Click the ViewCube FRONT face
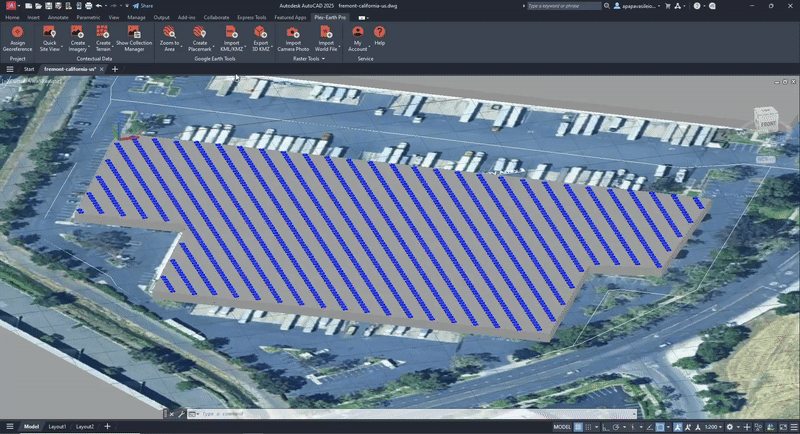 pyautogui.click(x=768, y=124)
